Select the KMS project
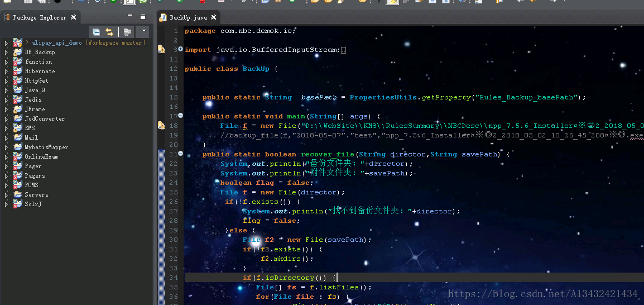This screenshot has height=305, width=644. tap(30, 128)
